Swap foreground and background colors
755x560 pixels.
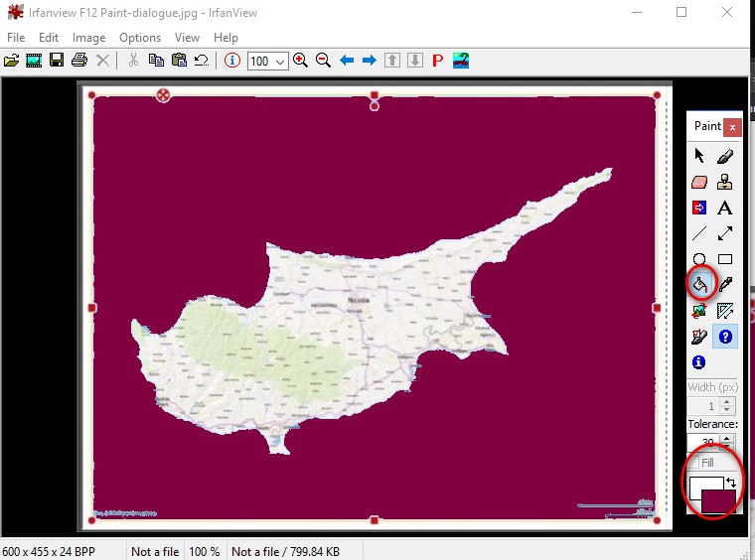pos(731,482)
